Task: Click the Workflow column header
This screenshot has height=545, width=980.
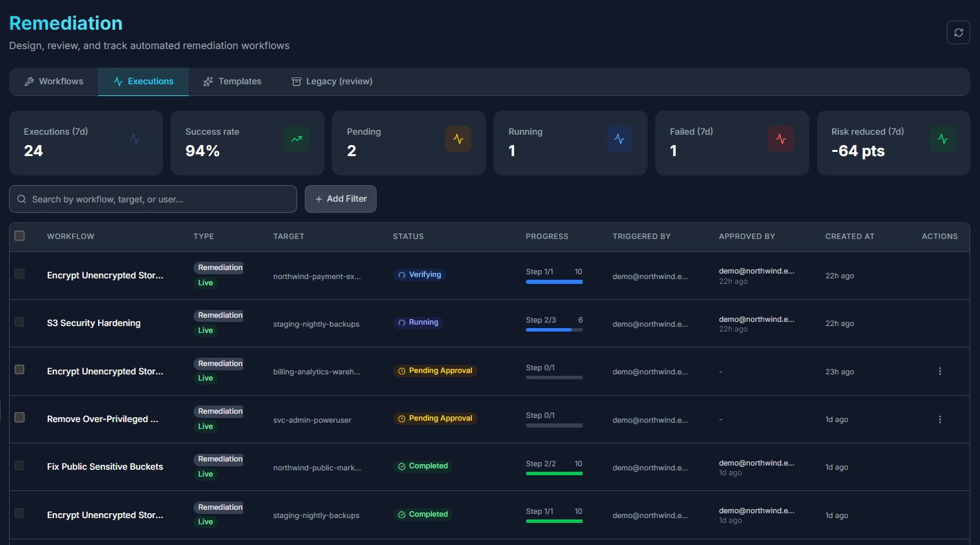Action: (70, 236)
